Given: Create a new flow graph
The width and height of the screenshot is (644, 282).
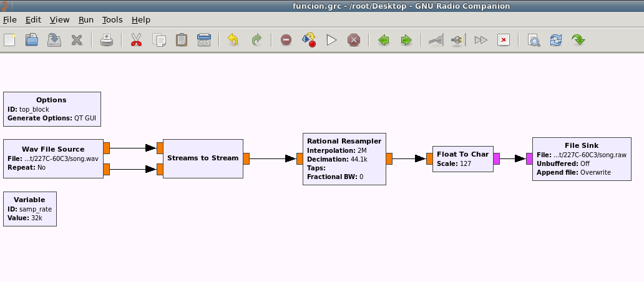Looking at the screenshot, I should pyautogui.click(x=9, y=40).
